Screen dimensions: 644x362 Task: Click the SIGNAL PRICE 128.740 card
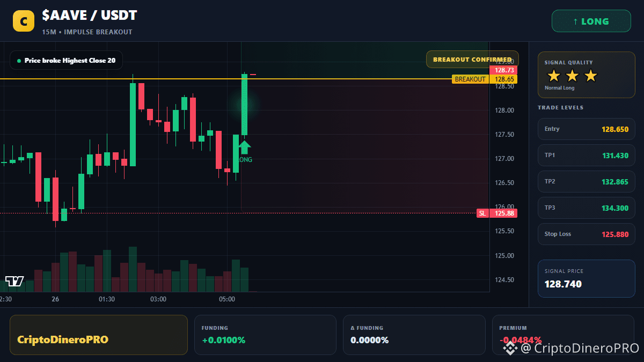587,278
